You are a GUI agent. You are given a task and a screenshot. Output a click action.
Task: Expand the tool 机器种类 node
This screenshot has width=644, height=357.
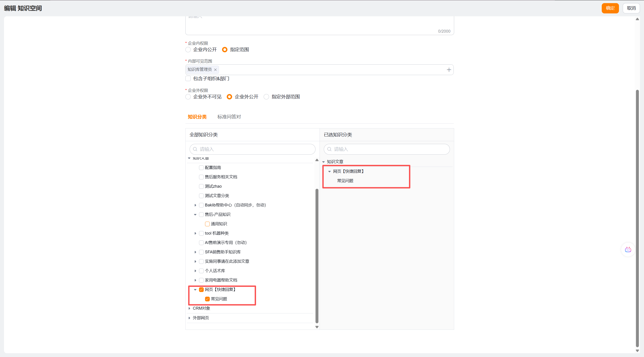click(195, 233)
